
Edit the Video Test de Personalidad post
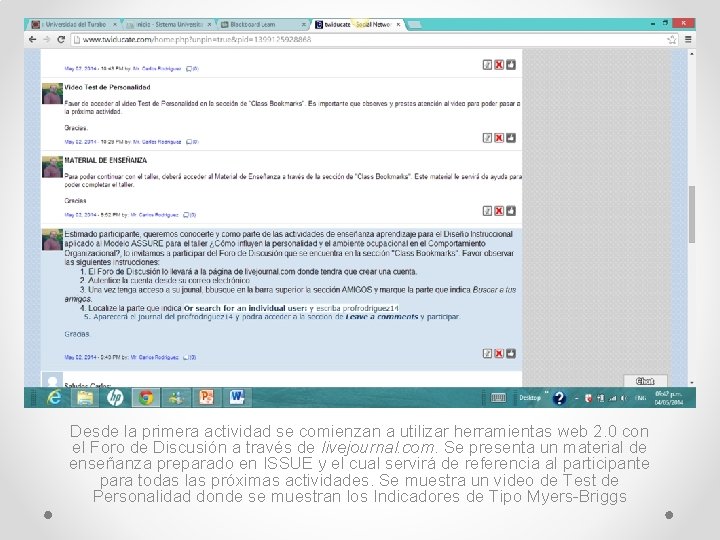pyautogui.click(x=487, y=138)
